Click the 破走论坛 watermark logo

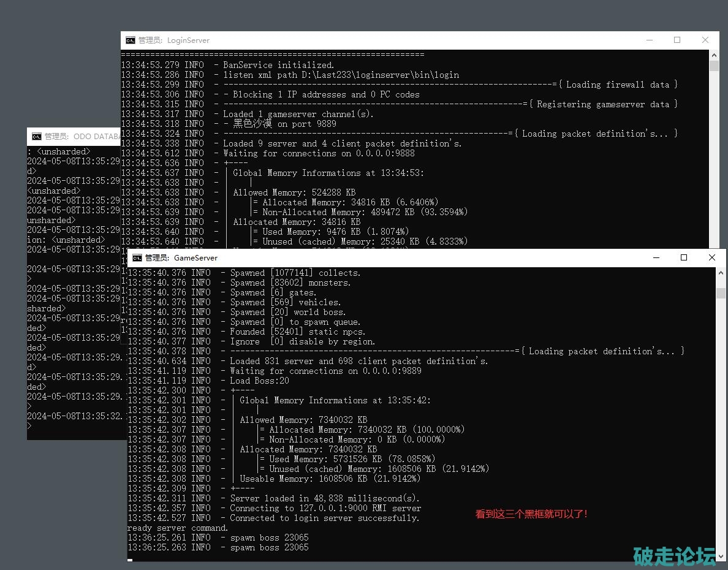[x=673, y=555]
